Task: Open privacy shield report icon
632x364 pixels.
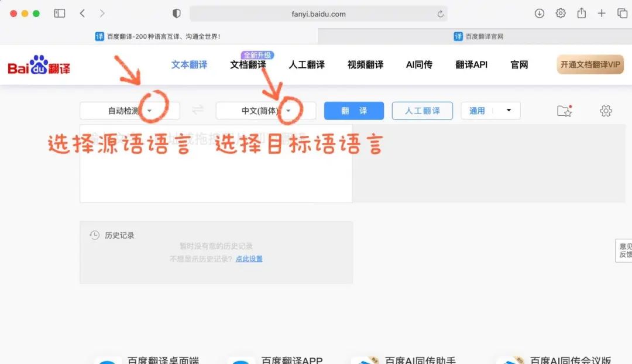Action: pos(176,13)
